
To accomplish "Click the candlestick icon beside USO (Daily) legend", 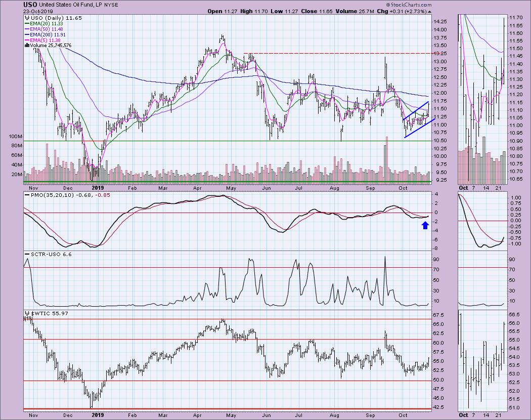I will pos(27,18).
